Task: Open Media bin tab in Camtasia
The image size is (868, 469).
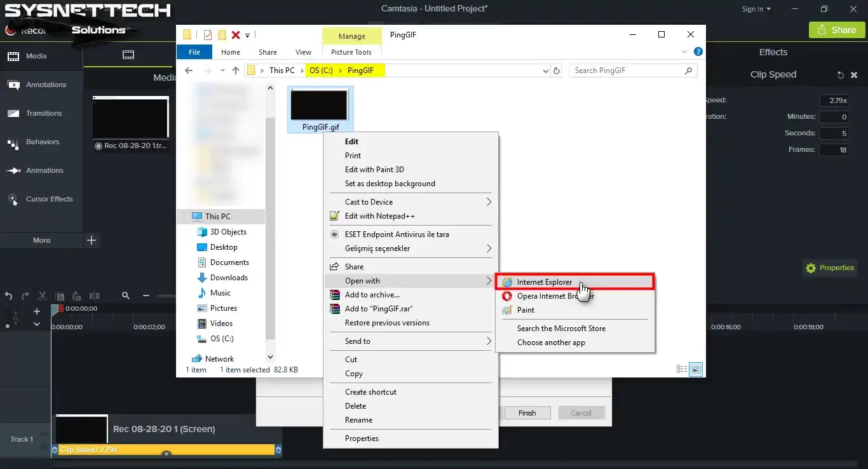Action: [41, 56]
